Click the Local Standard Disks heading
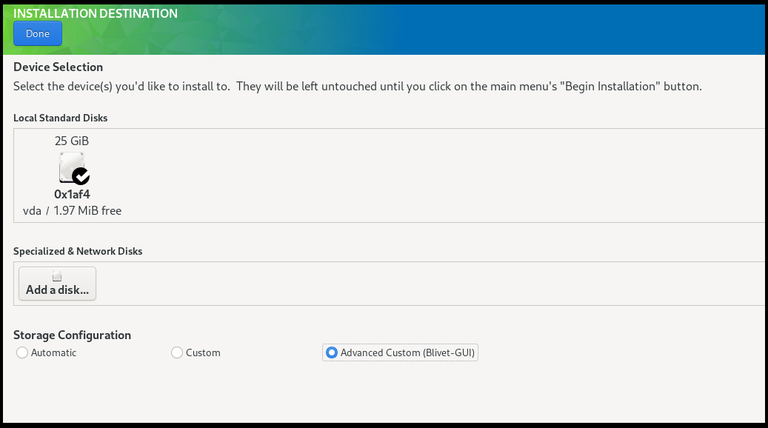This screenshot has width=768, height=428. pos(60,118)
